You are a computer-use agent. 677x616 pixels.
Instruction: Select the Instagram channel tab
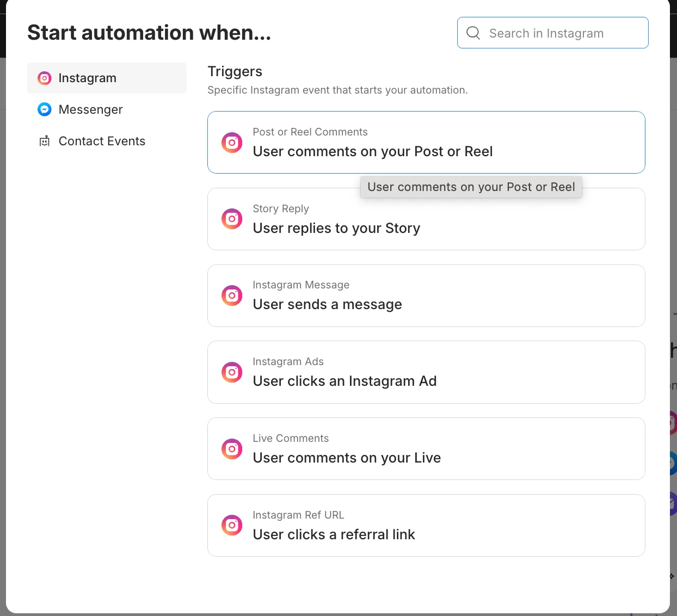[87, 78]
